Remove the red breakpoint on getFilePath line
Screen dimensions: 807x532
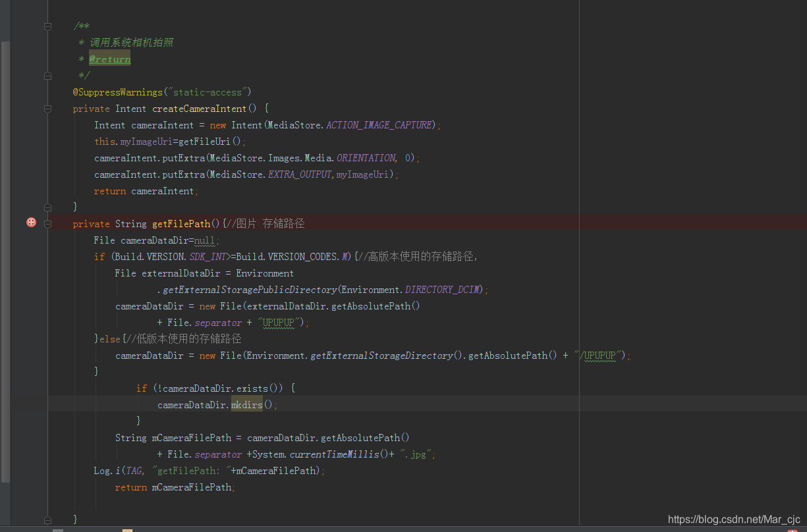pos(31,223)
